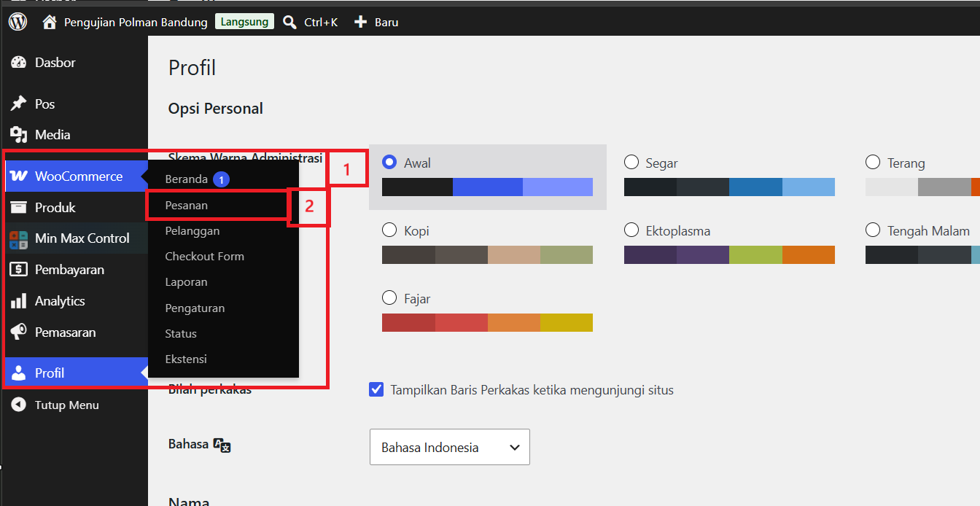
Task: Click the Profil user icon
Action: pyautogui.click(x=19, y=373)
